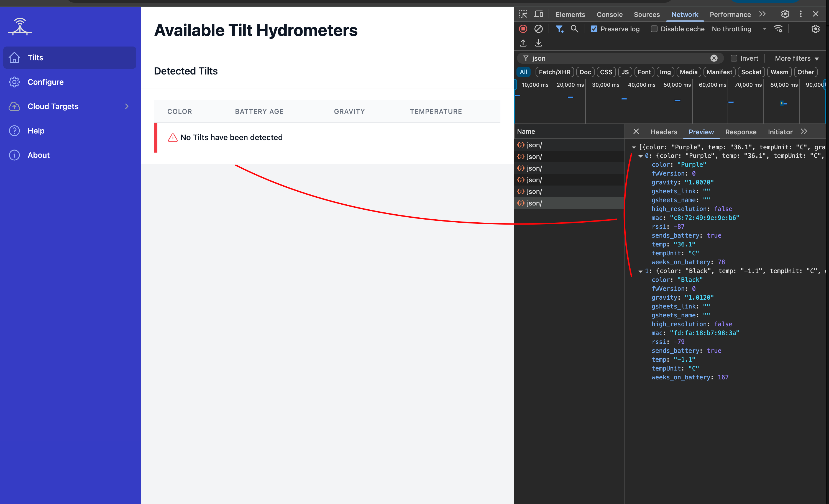Switch to the Console tab
The image size is (829, 504).
[x=610, y=14]
